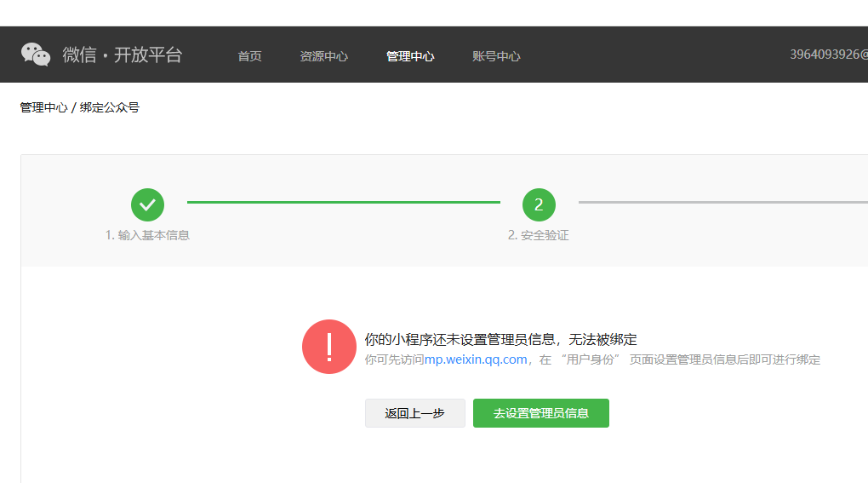Click the green progress line between steps
The image size is (868, 483).
pos(343,203)
